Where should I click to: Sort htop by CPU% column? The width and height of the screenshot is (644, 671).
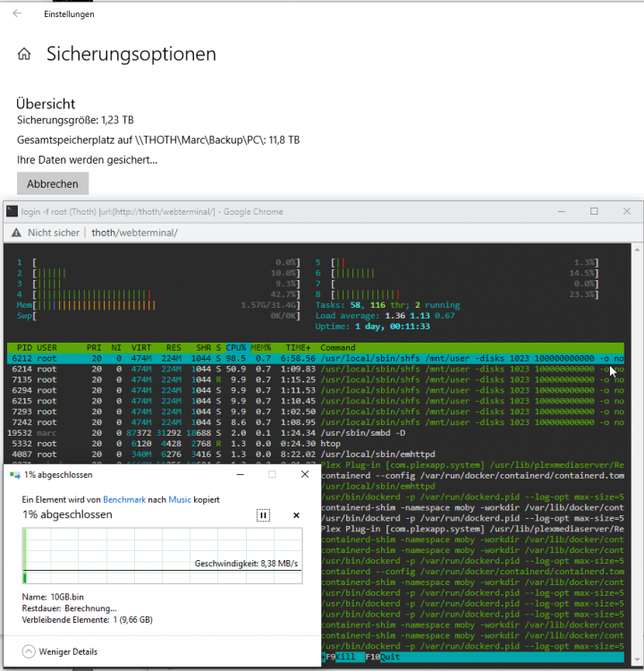coord(236,347)
